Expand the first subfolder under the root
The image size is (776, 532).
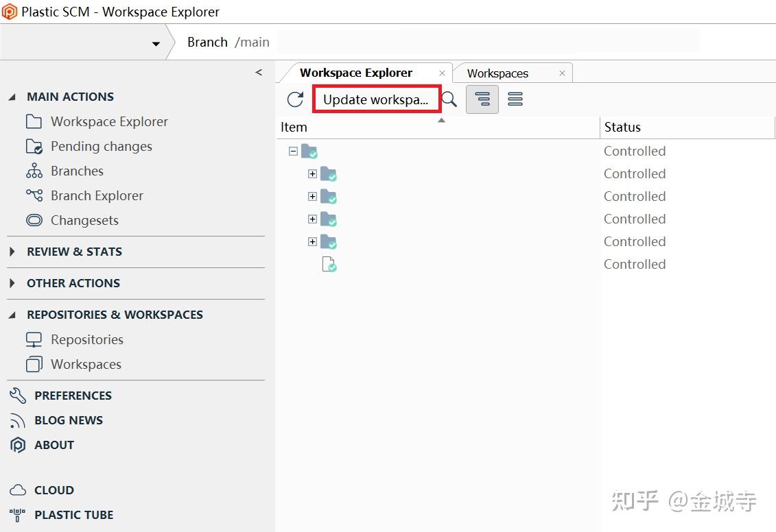312,173
